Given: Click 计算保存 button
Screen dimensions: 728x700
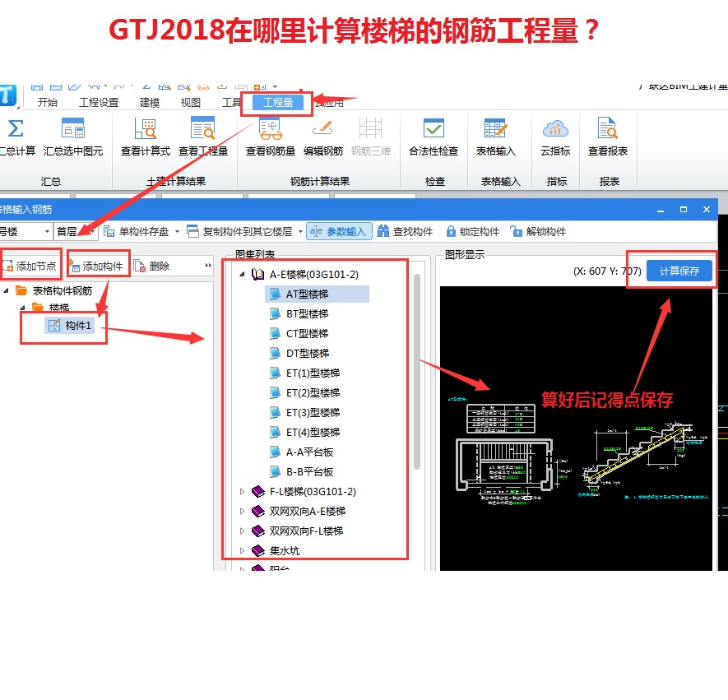Looking at the screenshot, I should [x=679, y=271].
